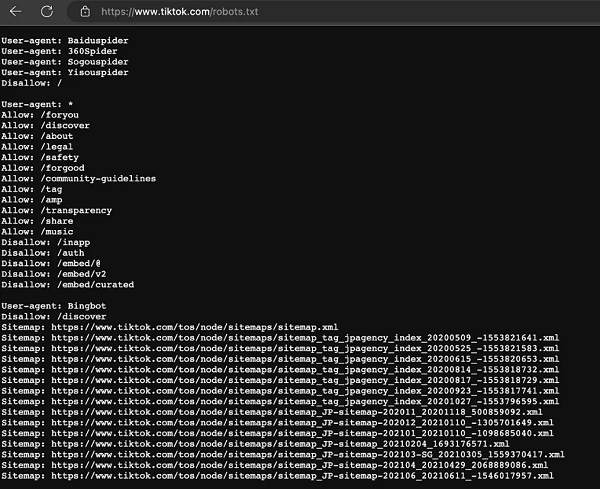Click the JP-sitemap-202103-SG_20210305 sitemap line
Image resolution: width=600 pixels, height=489 pixels.
pyautogui.click(x=283, y=455)
